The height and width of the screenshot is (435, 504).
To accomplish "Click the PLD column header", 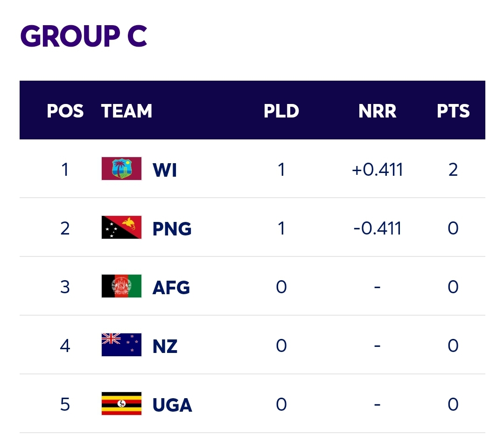I will (281, 111).
